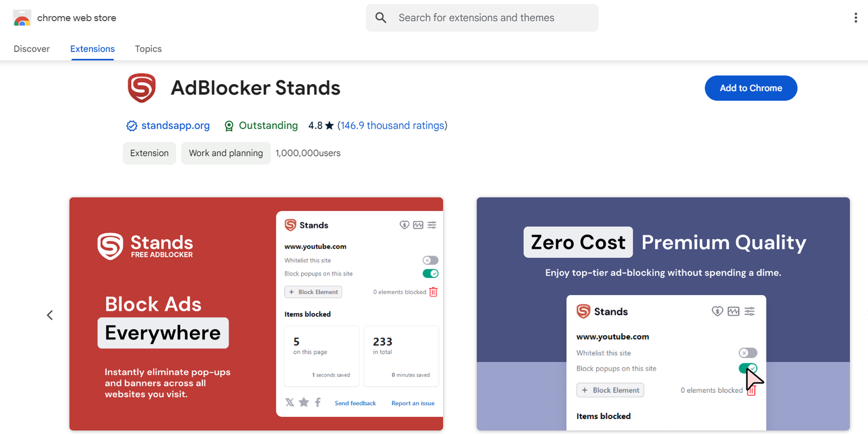Click the Add to Chrome button
The height and width of the screenshot is (434, 868).
750,88
